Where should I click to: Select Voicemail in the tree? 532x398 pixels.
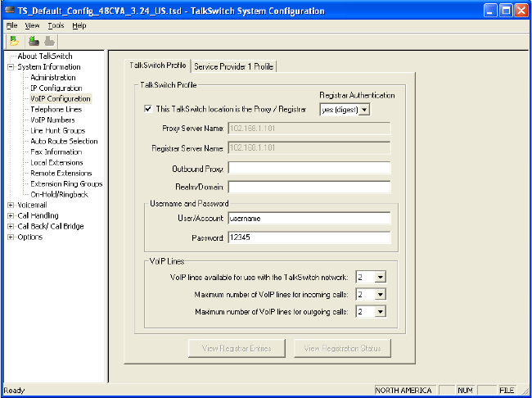(x=32, y=205)
